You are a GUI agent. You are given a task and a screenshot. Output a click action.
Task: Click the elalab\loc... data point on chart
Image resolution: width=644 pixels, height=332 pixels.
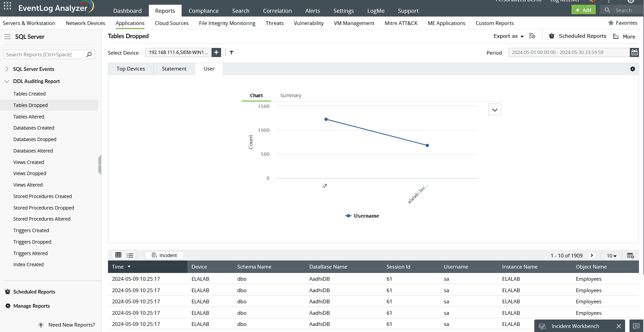(427, 145)
